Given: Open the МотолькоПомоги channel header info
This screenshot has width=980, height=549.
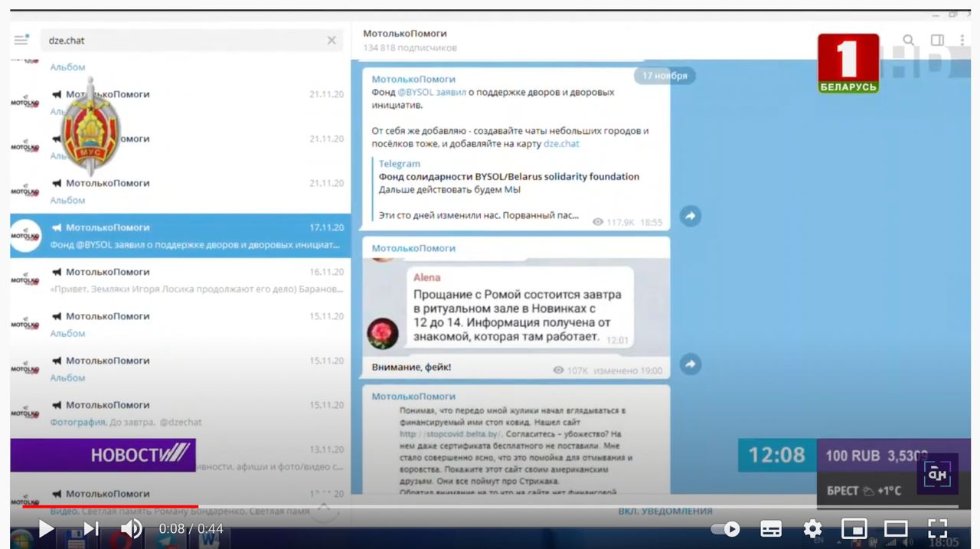Looking at the screenshot, I should (x=410, y=40).
